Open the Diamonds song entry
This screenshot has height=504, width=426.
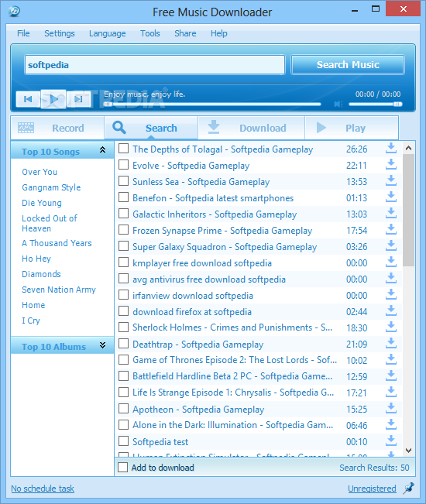(42, 274)
